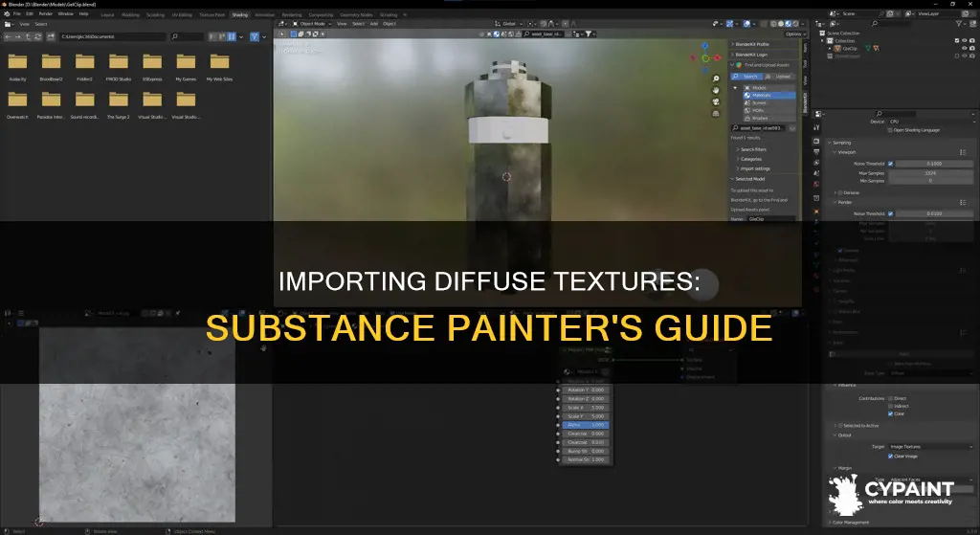Click the viewport zoom gizmo icon
This screenshot has width=980, height=535.
tap(716, 78)
